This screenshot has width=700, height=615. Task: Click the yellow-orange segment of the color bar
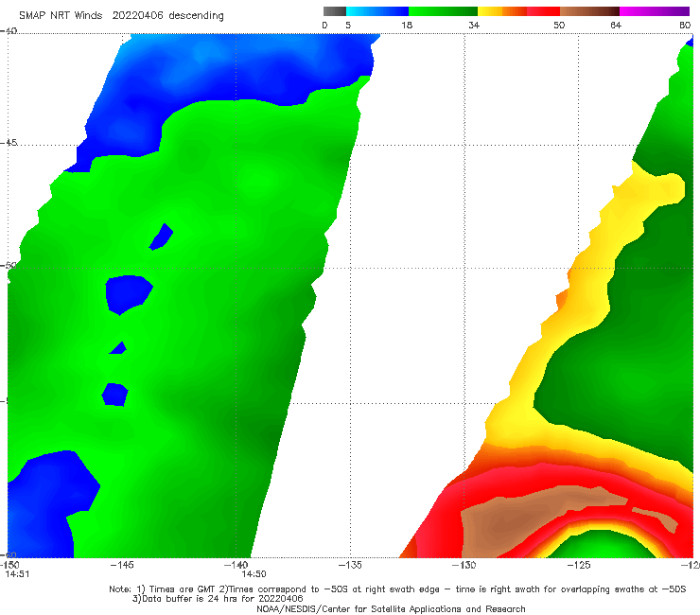click(501, 11)
